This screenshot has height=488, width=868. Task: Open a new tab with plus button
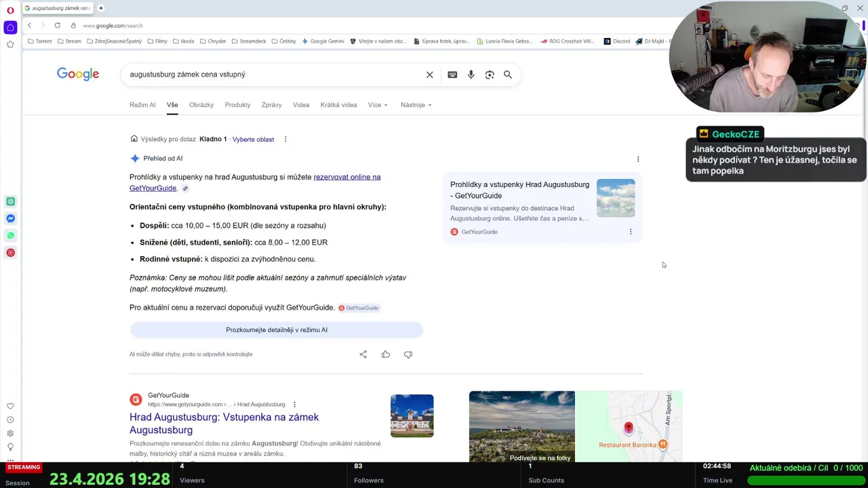pos(100,8)
